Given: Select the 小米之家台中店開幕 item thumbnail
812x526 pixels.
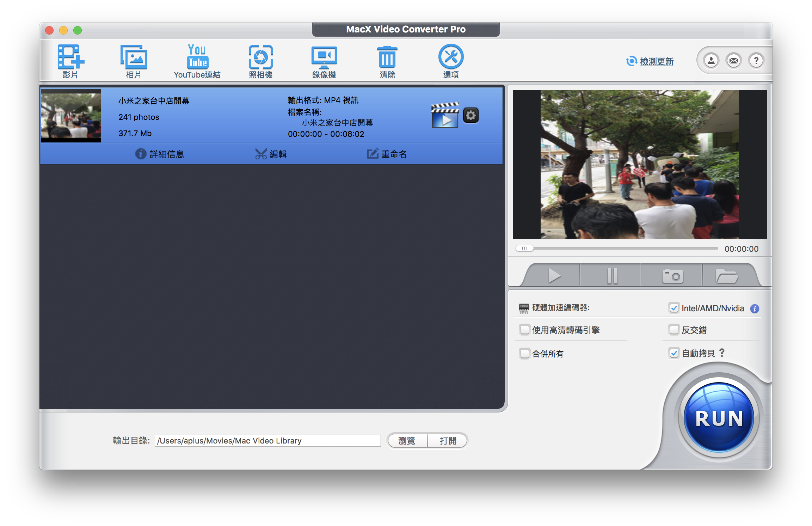Looking at the screenshot, I should point(71,116).
